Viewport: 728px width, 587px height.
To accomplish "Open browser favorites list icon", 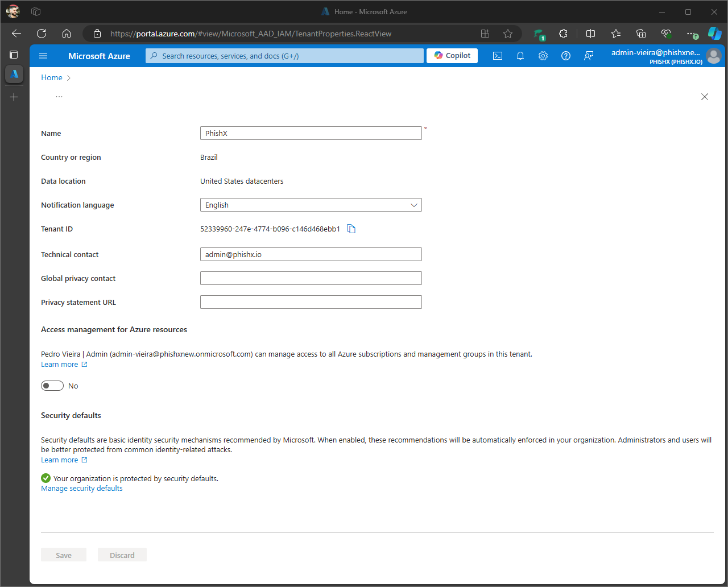I will [x=616, y=34].
